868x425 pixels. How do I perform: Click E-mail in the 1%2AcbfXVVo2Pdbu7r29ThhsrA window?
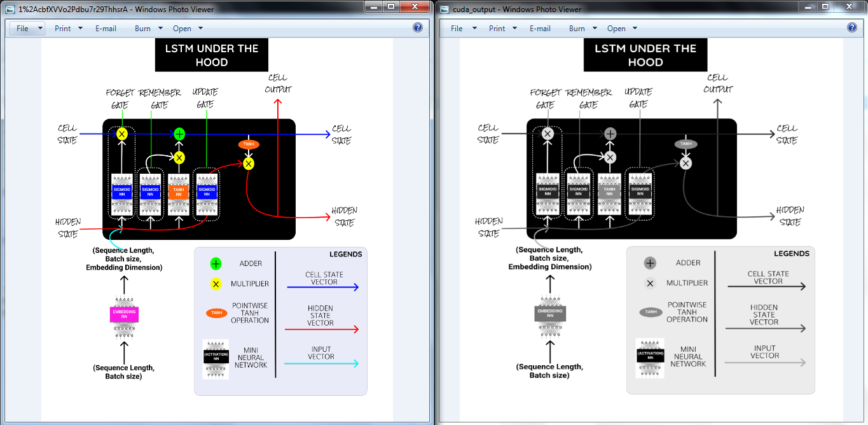106,29
